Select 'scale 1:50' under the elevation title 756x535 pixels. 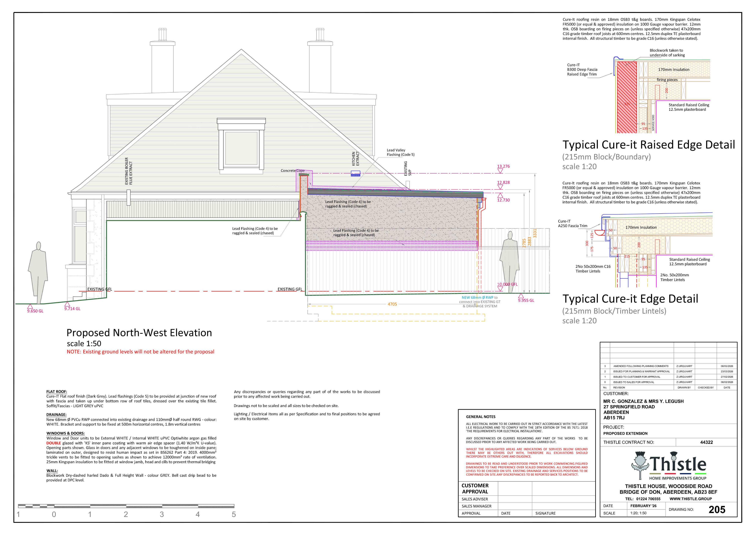point(84,343)
